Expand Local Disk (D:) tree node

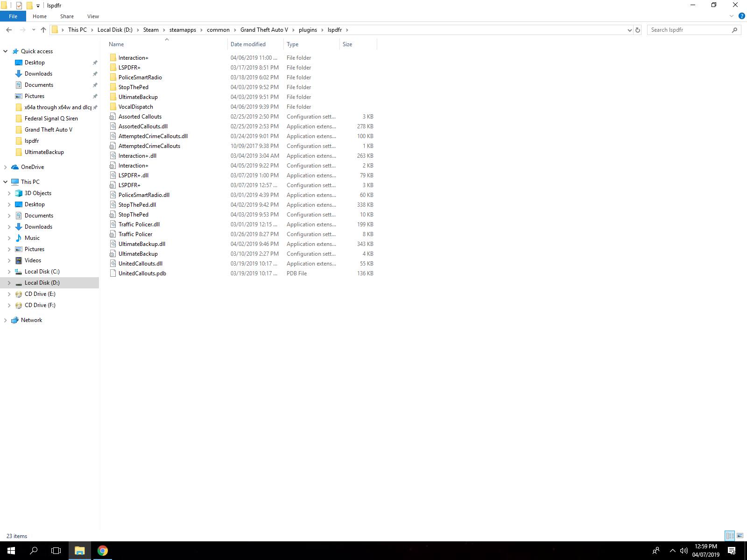(x=9, y=283)
